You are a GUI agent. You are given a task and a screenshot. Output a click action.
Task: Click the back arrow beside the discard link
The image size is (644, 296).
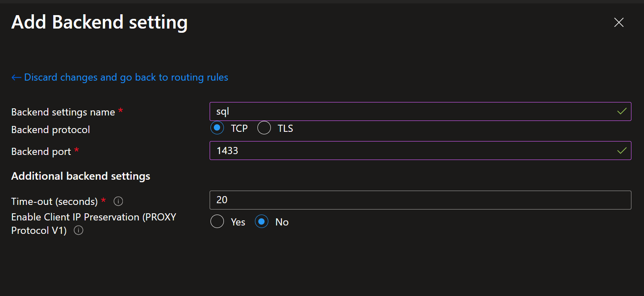[x=16, y=77]
